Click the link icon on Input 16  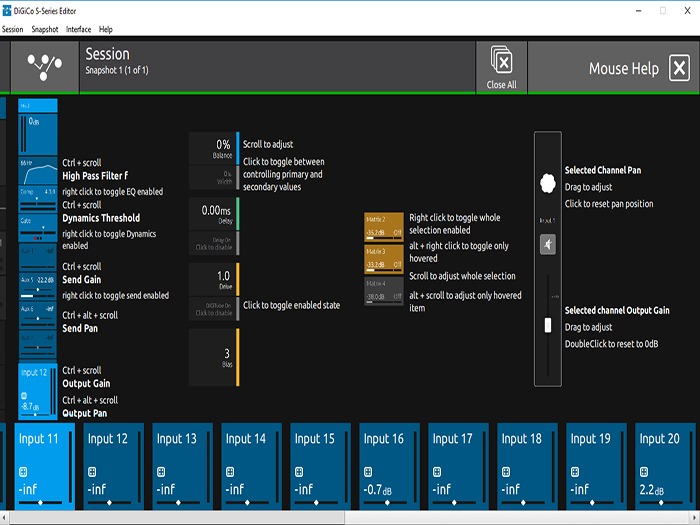point(366,472)
